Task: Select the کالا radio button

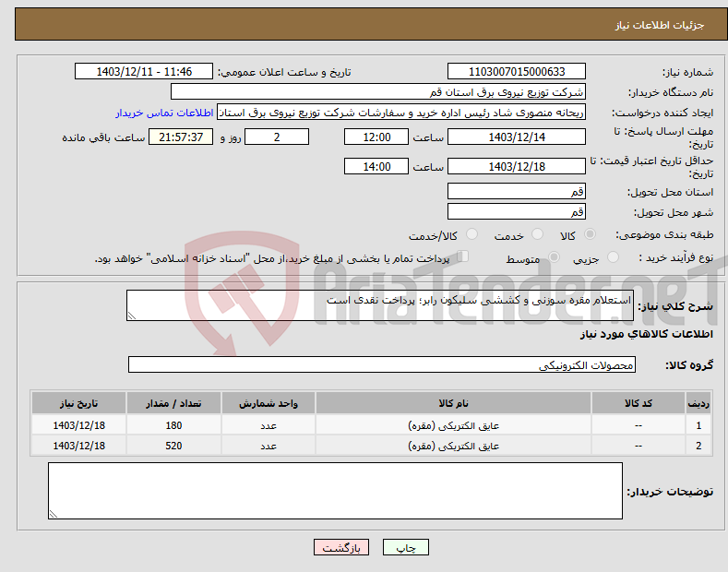Action: pos(590,234)
